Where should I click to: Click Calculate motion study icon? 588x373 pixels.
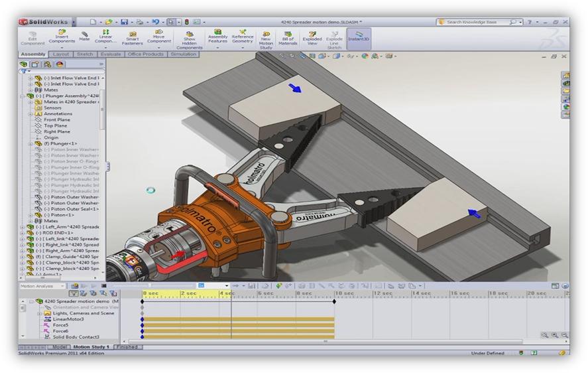(x=75, y=286)
